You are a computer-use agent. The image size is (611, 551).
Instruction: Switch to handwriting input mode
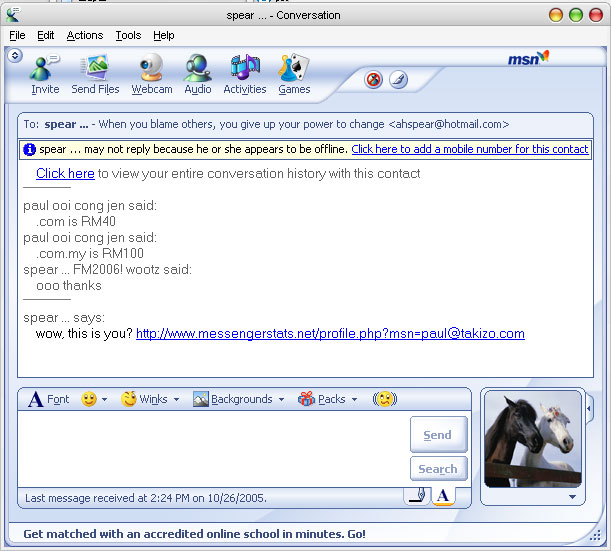coord(418,495)
